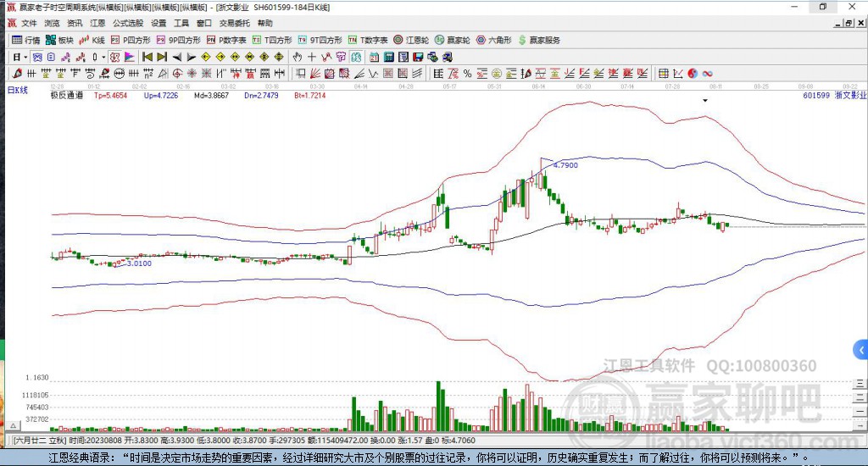Click the Tp=5.4654 value
868x466 pixels.
pos(110,95)
